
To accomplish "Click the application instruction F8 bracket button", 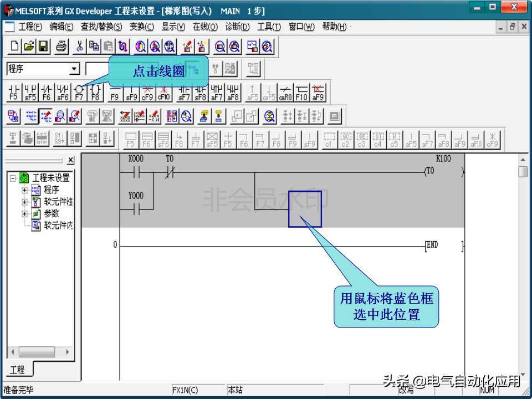I will (x=95, y=92).
